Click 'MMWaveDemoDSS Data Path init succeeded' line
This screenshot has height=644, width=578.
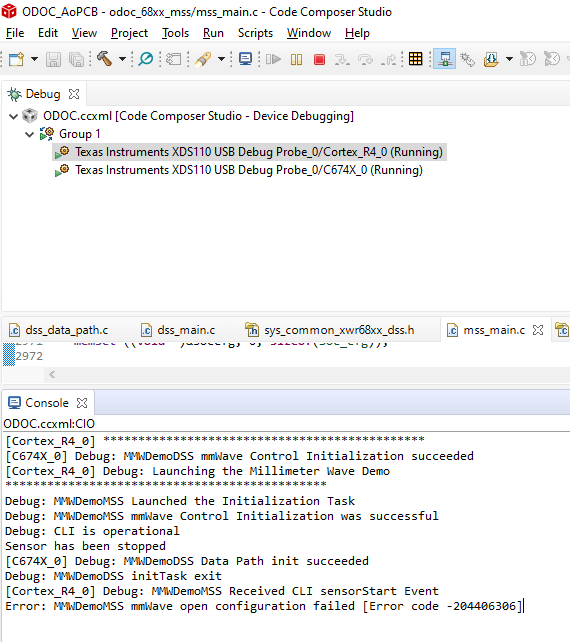tap(187, 561)
